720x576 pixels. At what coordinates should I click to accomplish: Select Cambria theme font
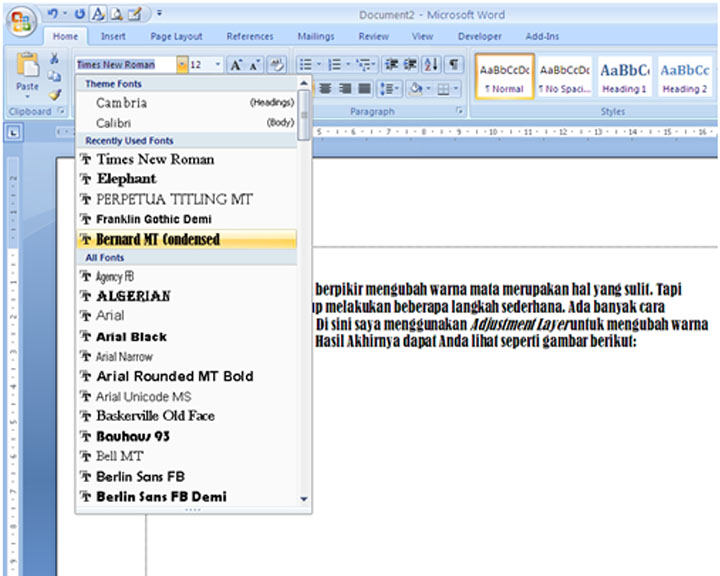[x=186, y=102]
